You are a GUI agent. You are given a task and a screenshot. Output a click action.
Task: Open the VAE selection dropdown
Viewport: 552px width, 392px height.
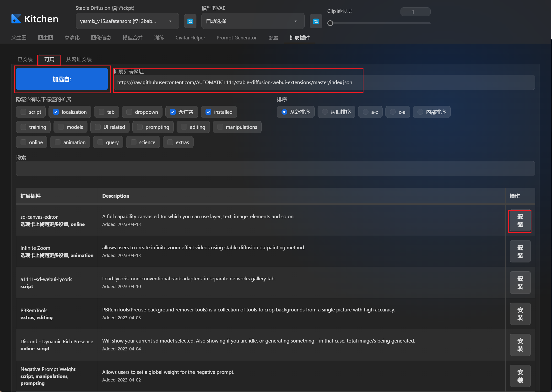pos(253,21)
